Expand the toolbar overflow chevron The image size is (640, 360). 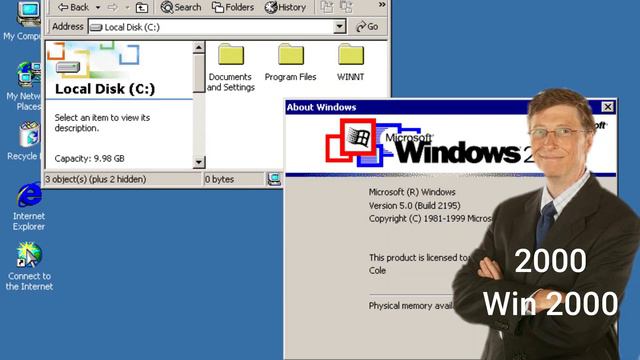(x=382, y=4)
